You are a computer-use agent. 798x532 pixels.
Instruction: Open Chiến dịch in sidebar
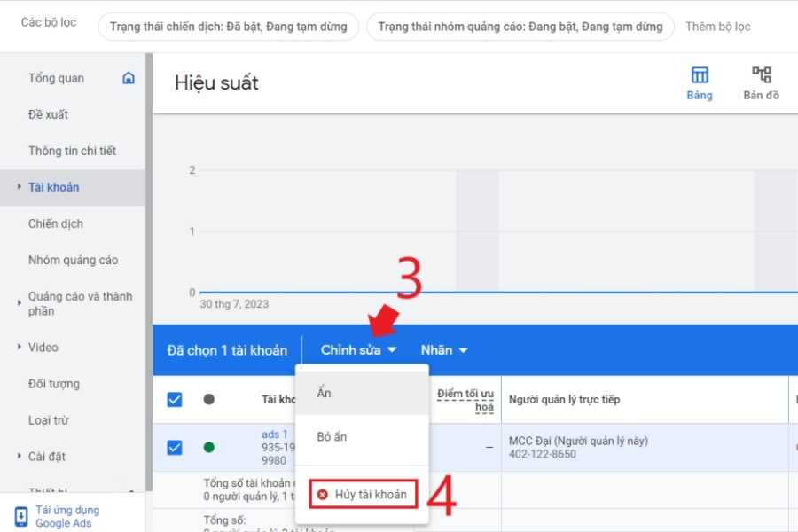56,224
